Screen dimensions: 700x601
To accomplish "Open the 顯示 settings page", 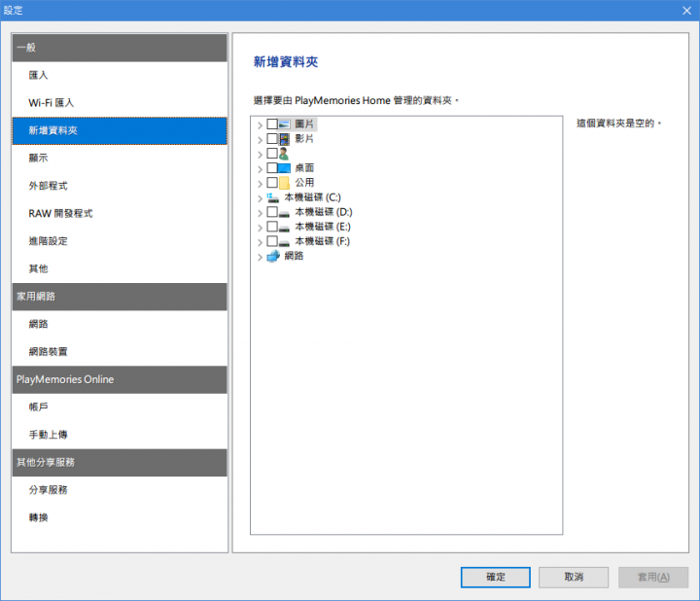I will point(120,159).
